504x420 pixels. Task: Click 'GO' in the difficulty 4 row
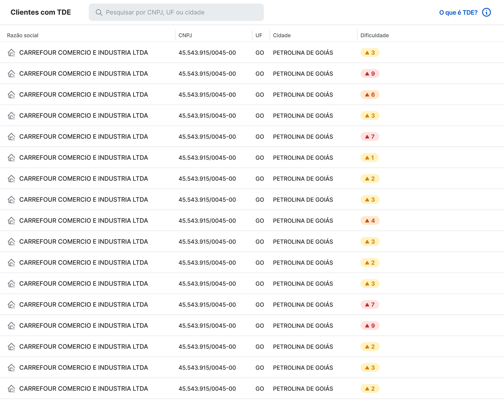pos(260,220)
